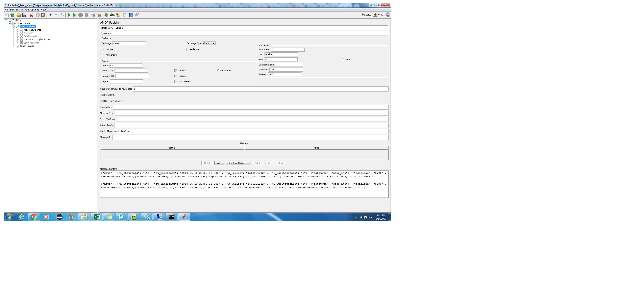Image resolution: width=644 pixels, height=285 pixels.
Task: Click the Down button
Action: point(281,163)
